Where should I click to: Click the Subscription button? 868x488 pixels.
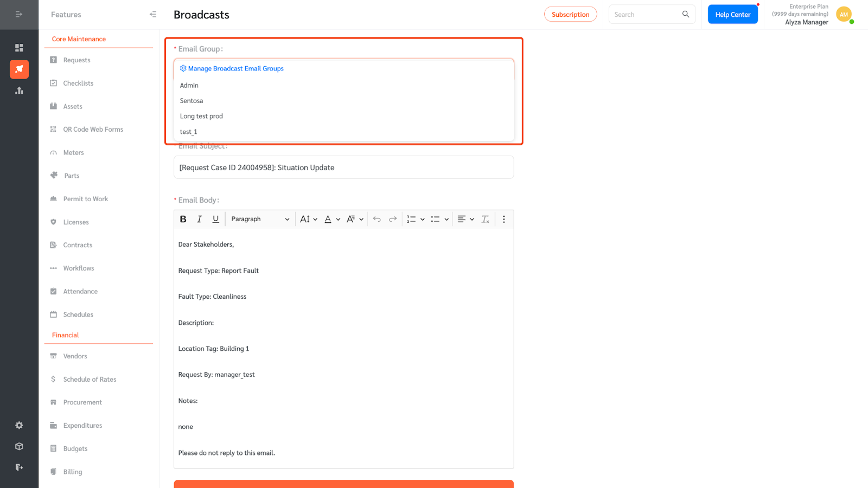click(570, 15)
